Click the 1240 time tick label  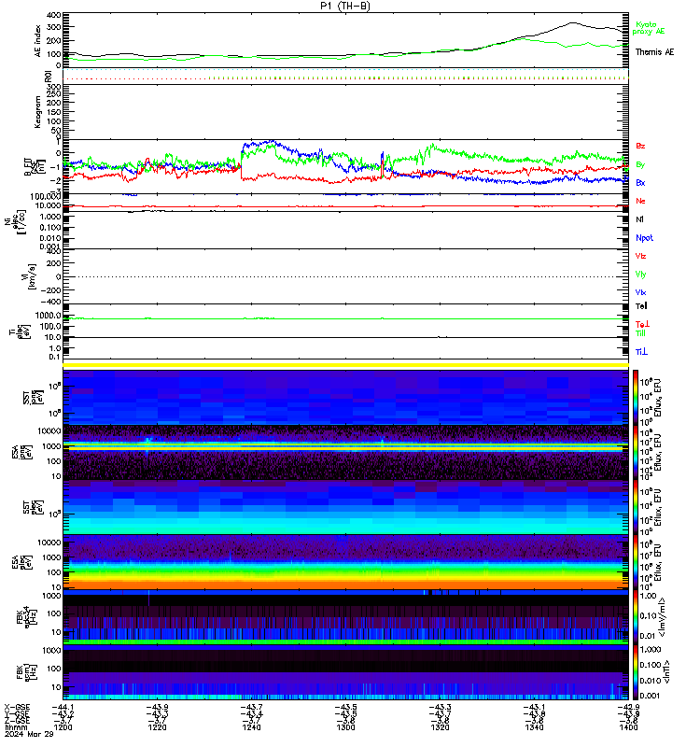click(x=251, y=727)
